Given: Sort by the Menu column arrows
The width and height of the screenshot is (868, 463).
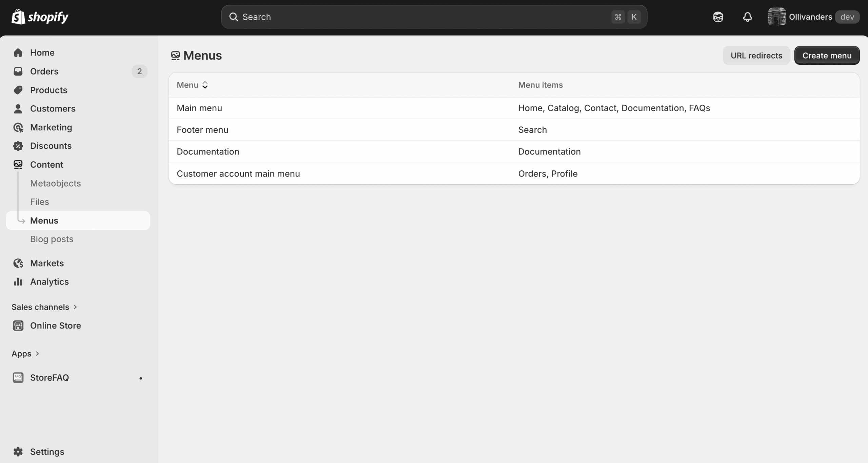Looking at the screenshot, I should tap(205, 85).
